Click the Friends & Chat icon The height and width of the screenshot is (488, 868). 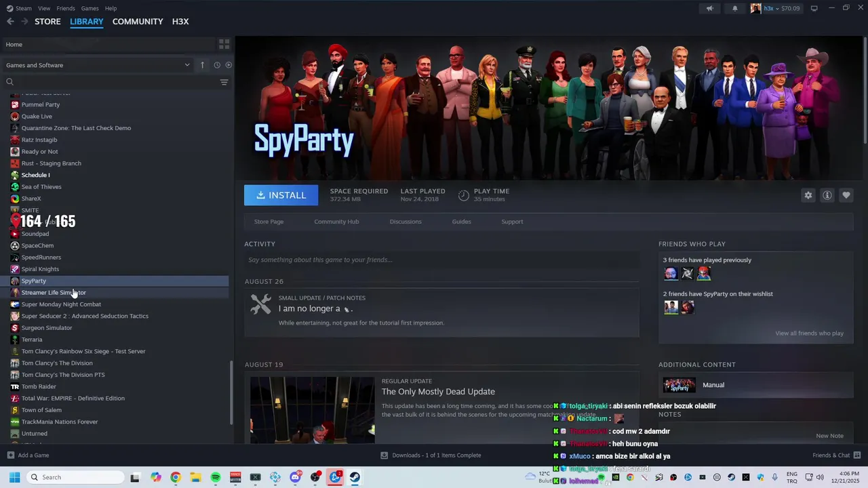[856, 455]
